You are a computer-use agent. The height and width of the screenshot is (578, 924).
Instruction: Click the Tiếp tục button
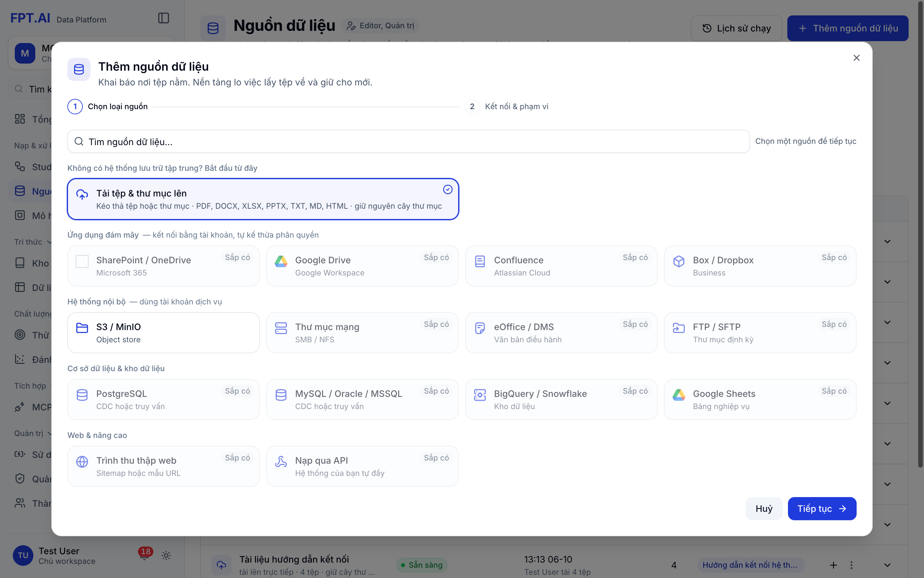point(822,508)
